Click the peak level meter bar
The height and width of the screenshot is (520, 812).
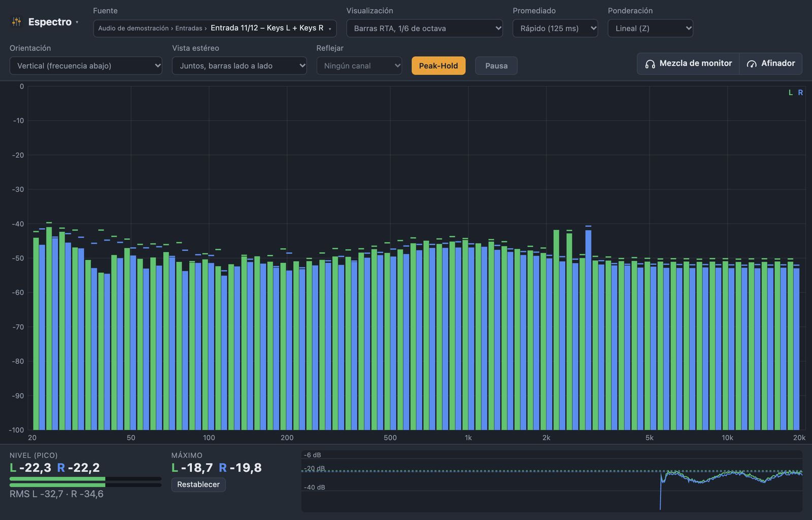coord(85,482)
